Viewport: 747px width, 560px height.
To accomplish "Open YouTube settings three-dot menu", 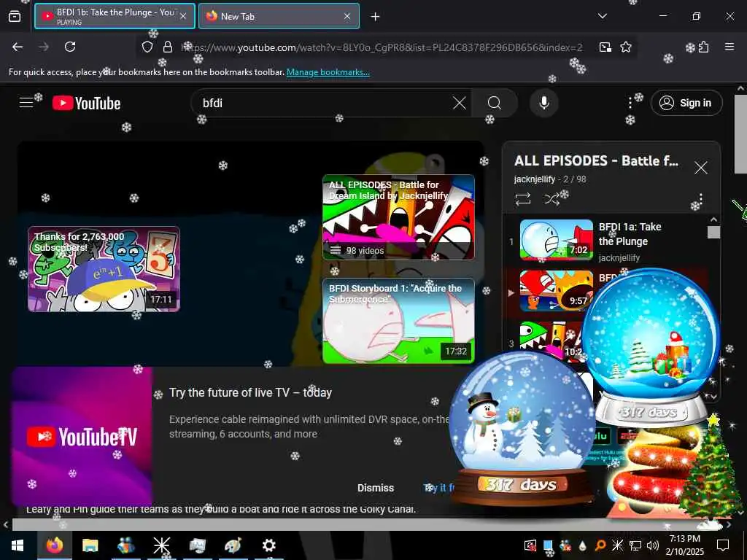I will point(630,103).
